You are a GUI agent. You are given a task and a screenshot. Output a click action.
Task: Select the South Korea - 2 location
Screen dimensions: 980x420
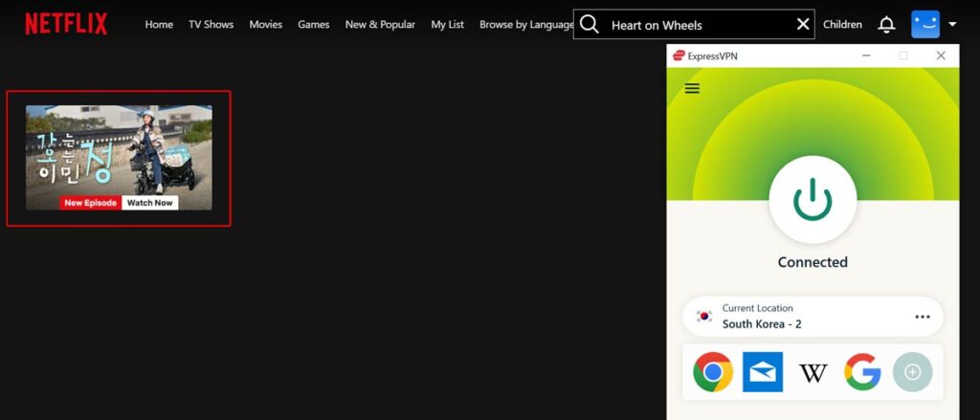pyautogui.click(x=813, y=317)
